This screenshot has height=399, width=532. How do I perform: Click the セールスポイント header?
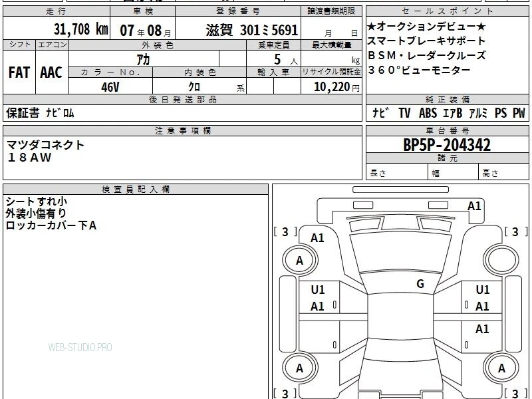point(447,11)
